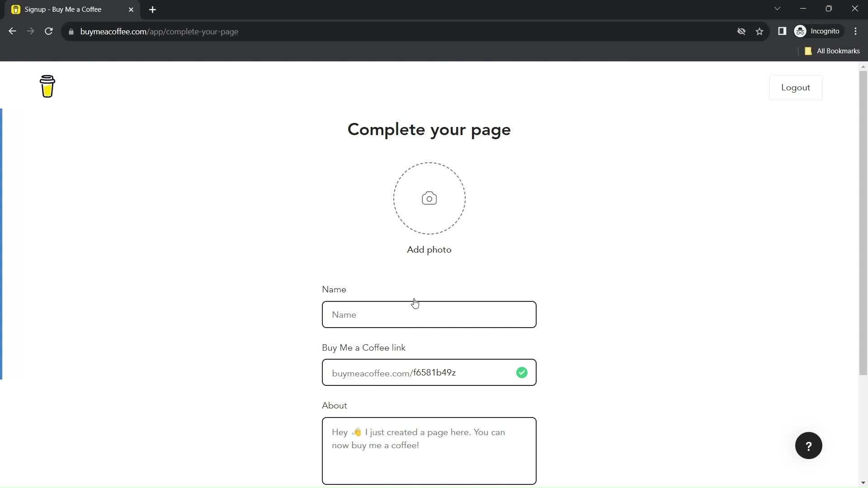Click the browser forward arrow
868x488 pixels.
coord(30,31)
